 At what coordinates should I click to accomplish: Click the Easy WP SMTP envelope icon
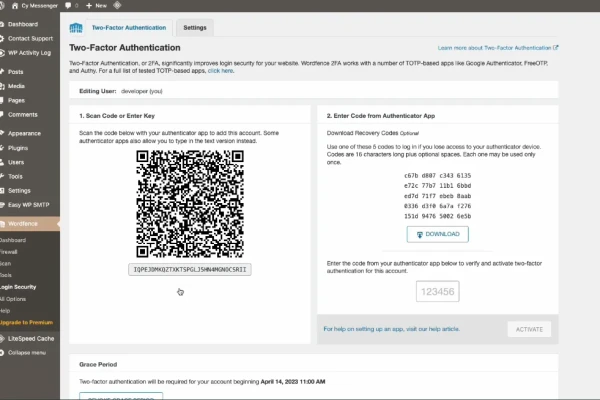[x=2, y=205]
